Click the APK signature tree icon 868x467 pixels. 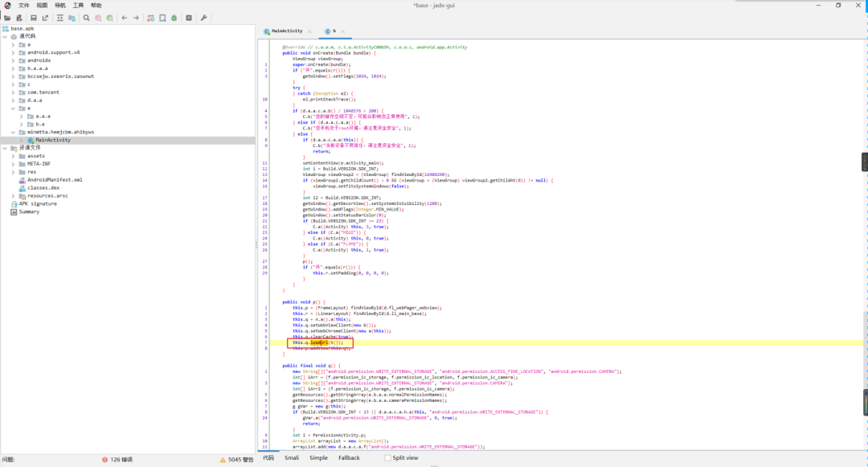coord(14,203)
